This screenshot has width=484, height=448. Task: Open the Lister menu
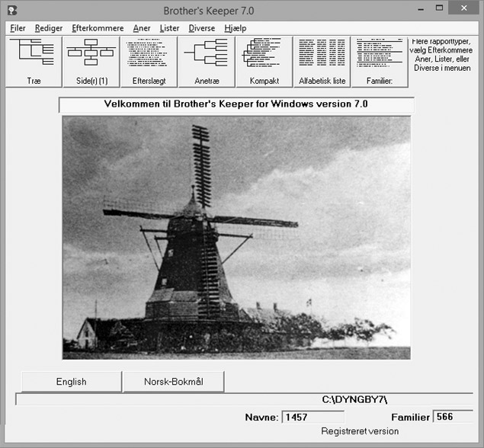tap(169, 28)
